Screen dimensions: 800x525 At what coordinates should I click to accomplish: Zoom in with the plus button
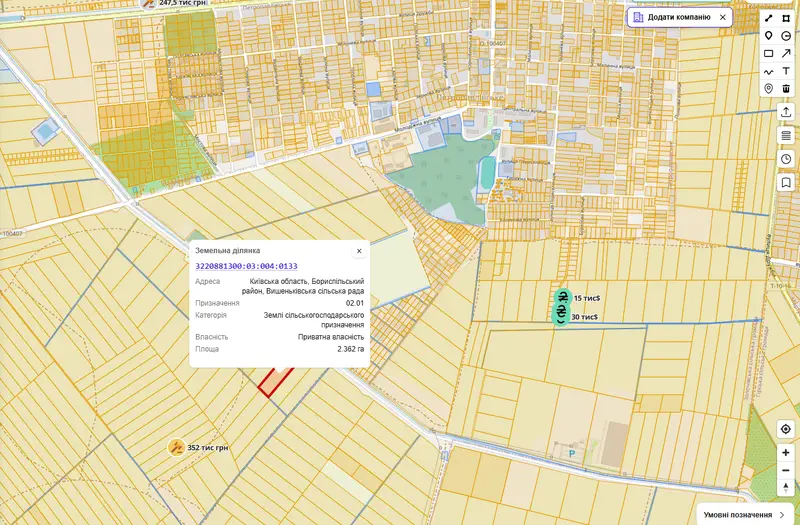click(x=786, y=453)
